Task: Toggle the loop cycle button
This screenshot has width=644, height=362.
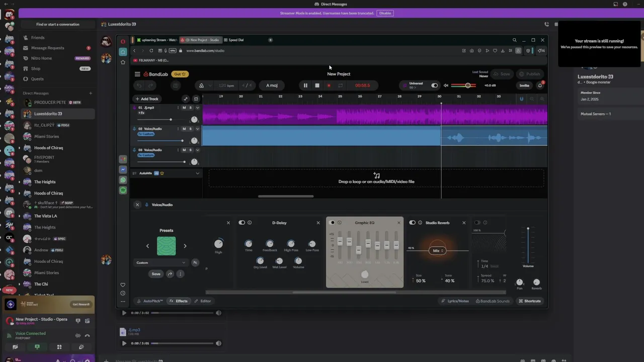Action: coord(340,85)
